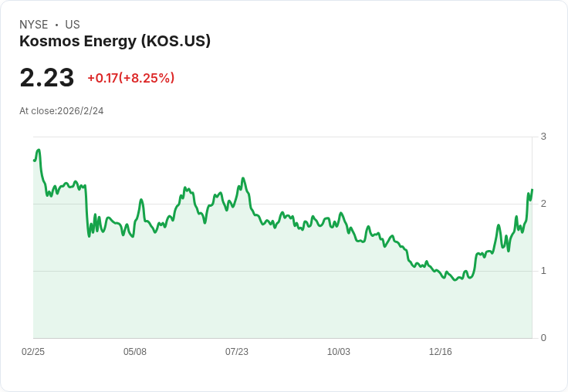Click the +0.17(+8.25%) price change text
The width and height of the screenshot is (568, 392).
point(131,78)
